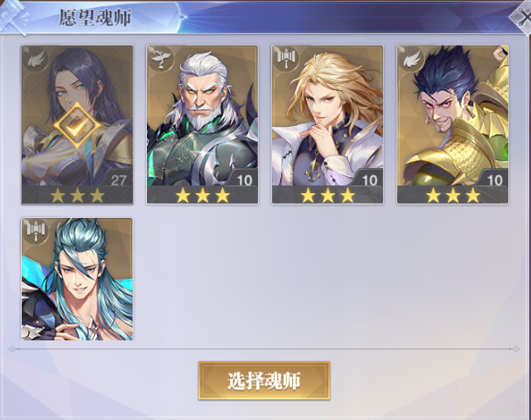The width and height of the screenshot is (531, 420).
Task: Click the plant icon on the white-bearded man card
Action: pos(160,59)
